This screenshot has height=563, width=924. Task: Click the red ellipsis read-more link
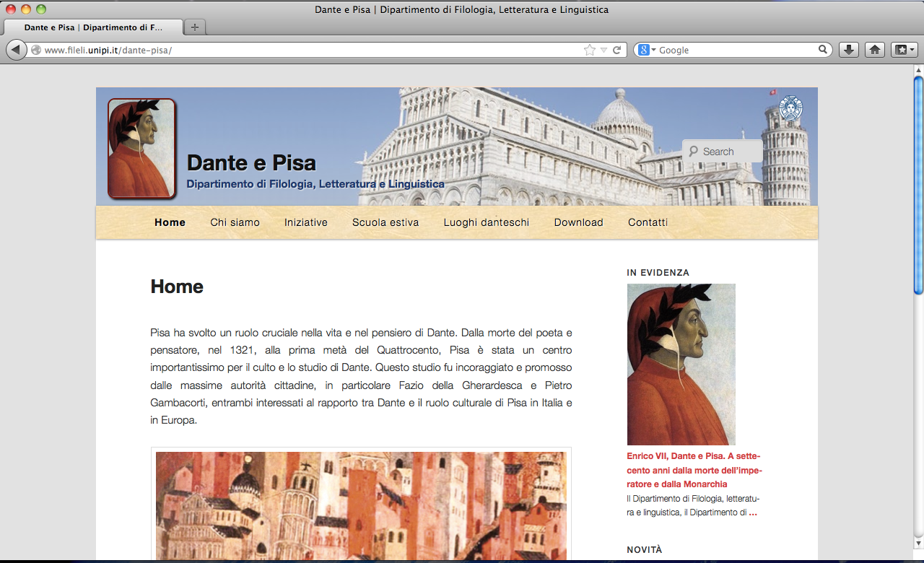(753, 512)
